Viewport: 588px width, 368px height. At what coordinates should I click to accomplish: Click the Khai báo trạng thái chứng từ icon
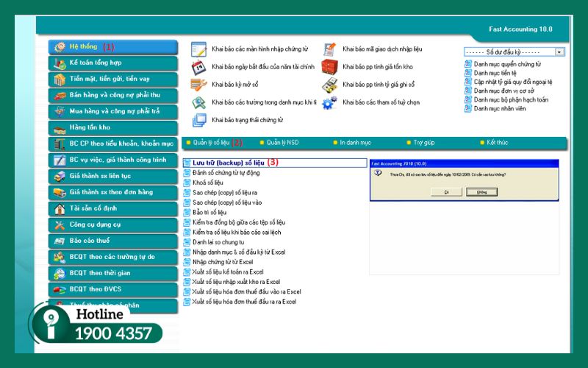coord(199,120)
